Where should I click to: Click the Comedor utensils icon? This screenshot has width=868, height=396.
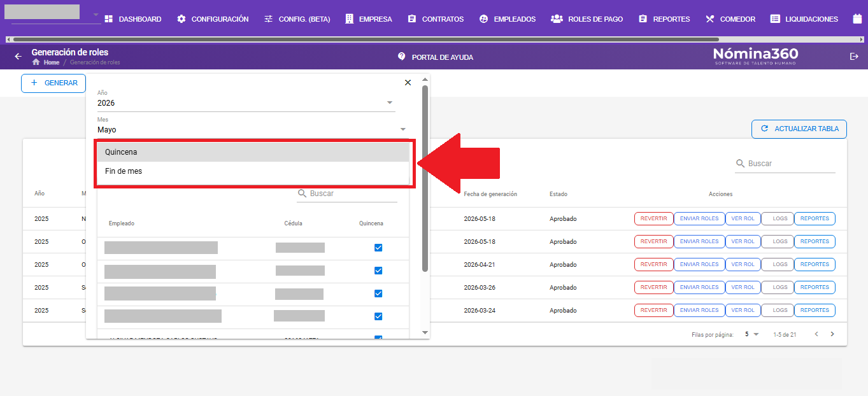(710, 19)
